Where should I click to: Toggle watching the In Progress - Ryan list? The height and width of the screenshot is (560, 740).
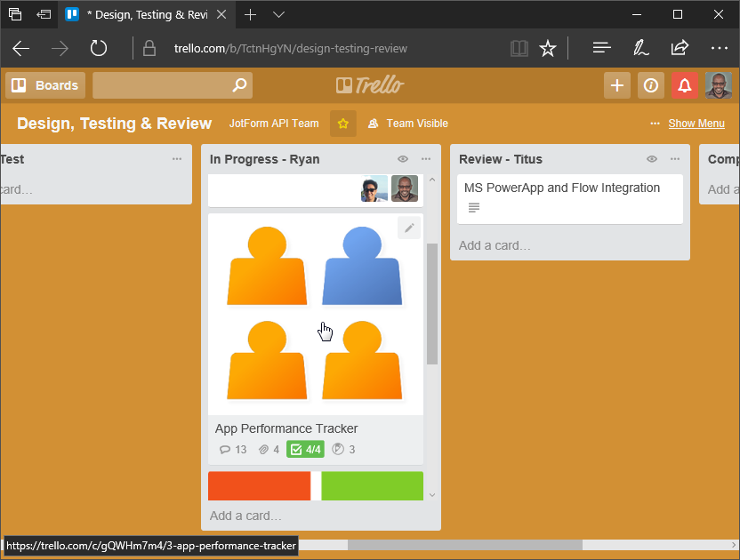pos(403,159)
